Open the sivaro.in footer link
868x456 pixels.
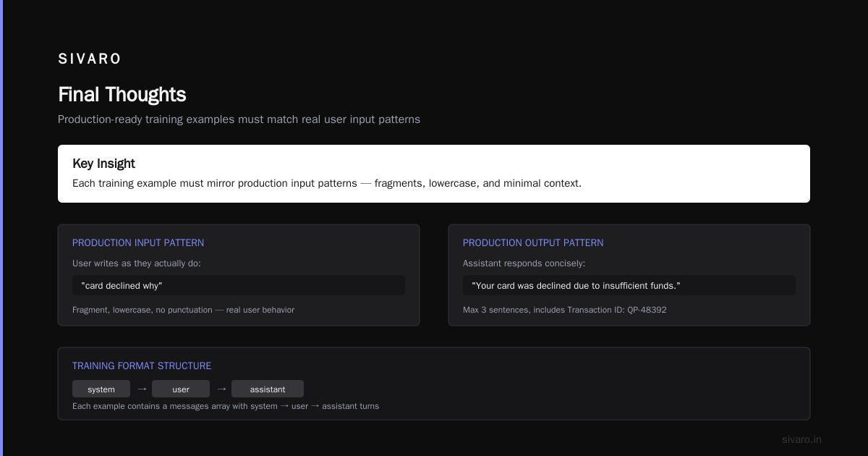point(801,439)
